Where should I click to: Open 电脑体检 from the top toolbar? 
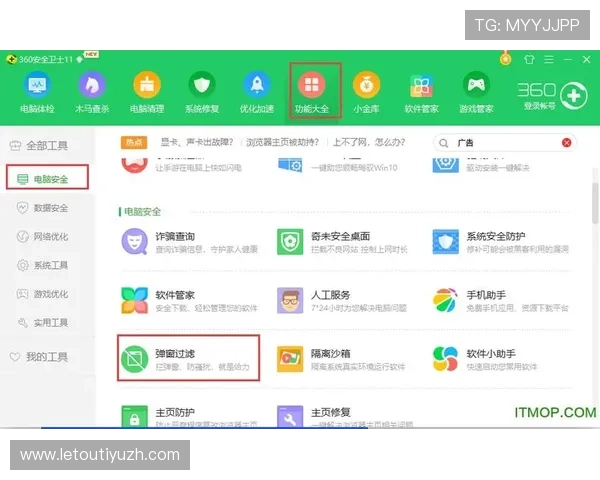[x=37, y=92]
